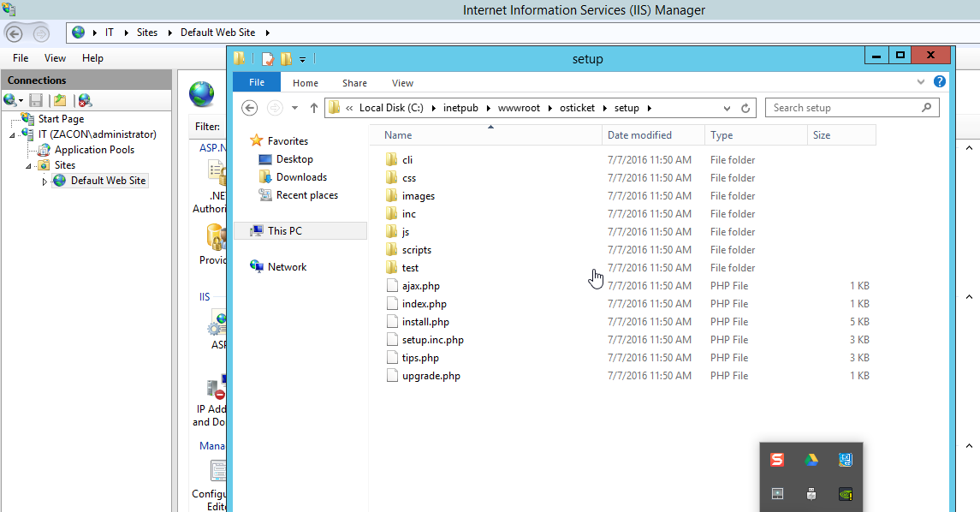Screen dimensions: 980x512
Task: Open the View ribbon tab in Explorer
Action: coord(402,83)
